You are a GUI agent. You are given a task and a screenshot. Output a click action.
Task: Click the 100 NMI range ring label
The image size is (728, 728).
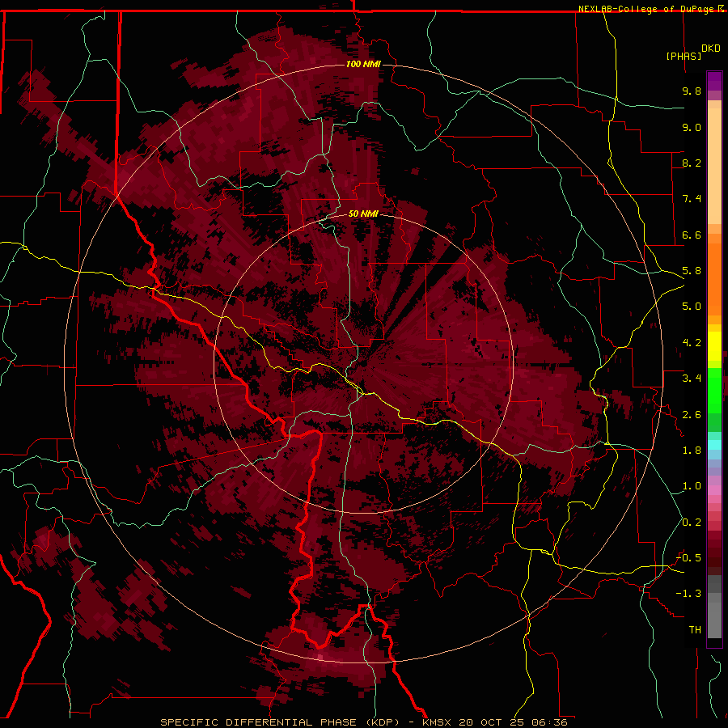(363, 64)
